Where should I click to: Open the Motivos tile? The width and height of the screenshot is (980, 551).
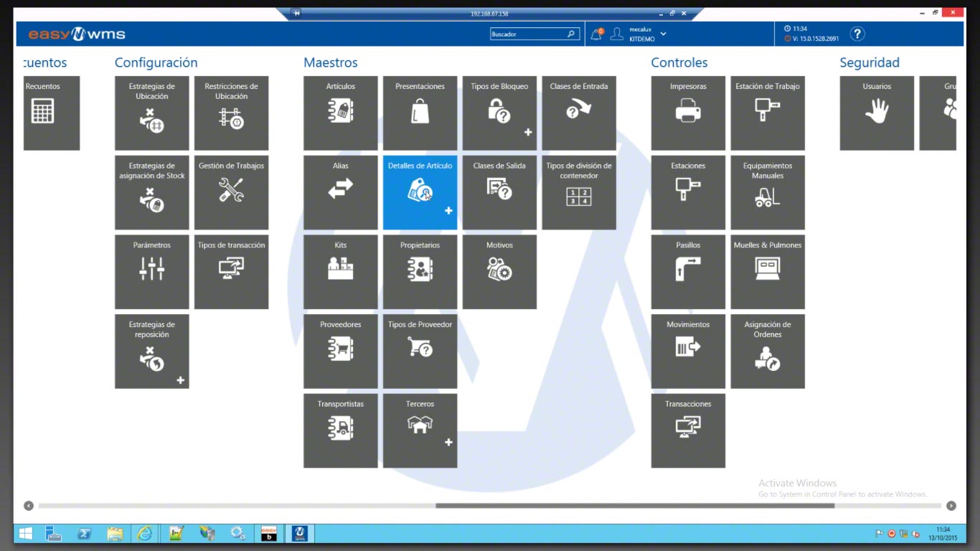(499, 272)
